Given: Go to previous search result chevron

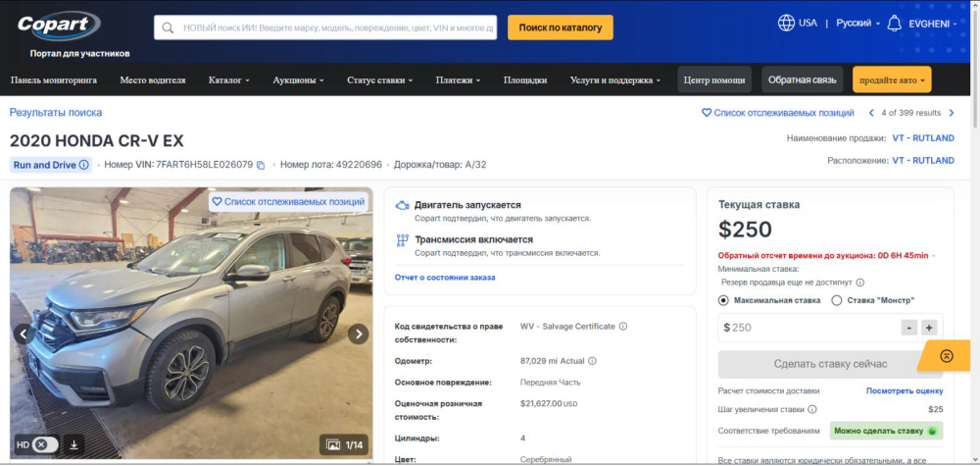Looking at the screenshot, I should 872,113.
